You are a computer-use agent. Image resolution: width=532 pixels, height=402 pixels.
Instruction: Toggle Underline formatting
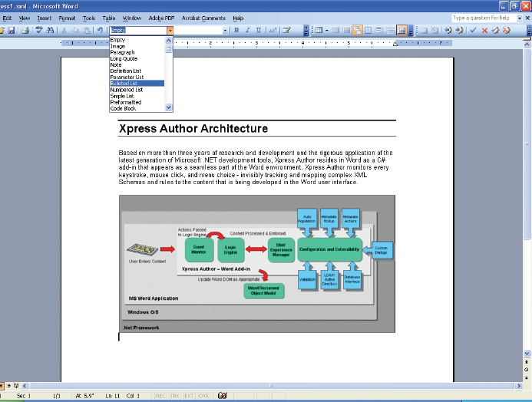pos(259,31)
